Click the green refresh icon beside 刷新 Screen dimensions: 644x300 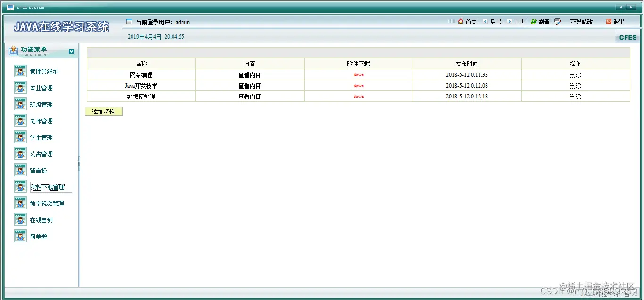534,22
